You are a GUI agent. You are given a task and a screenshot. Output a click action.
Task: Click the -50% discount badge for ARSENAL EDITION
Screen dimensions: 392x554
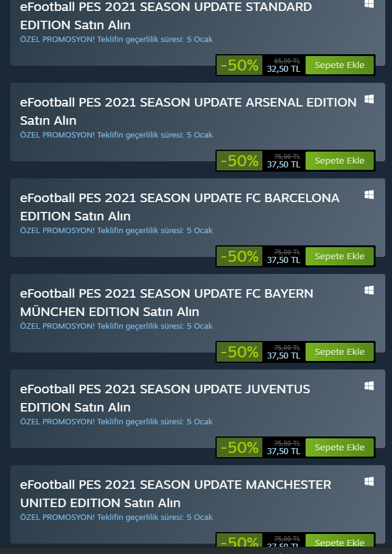coord(239,161)
